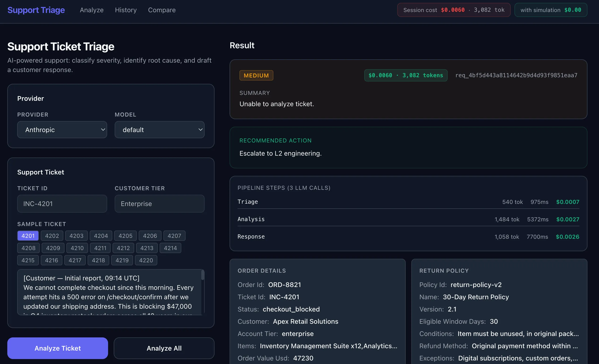This screenshot has height=364, width=599.
Task: Select sample ticket 4212
Action: tap(123, 248)
